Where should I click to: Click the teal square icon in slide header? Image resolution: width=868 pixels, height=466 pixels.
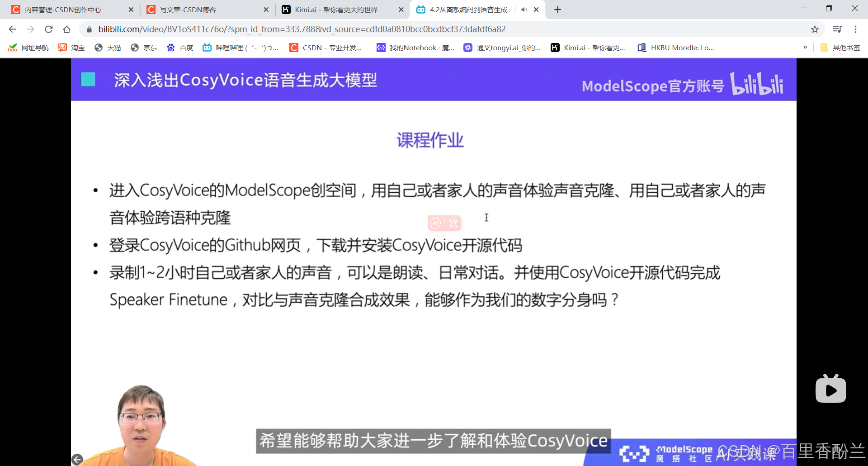tap(88, 80)
